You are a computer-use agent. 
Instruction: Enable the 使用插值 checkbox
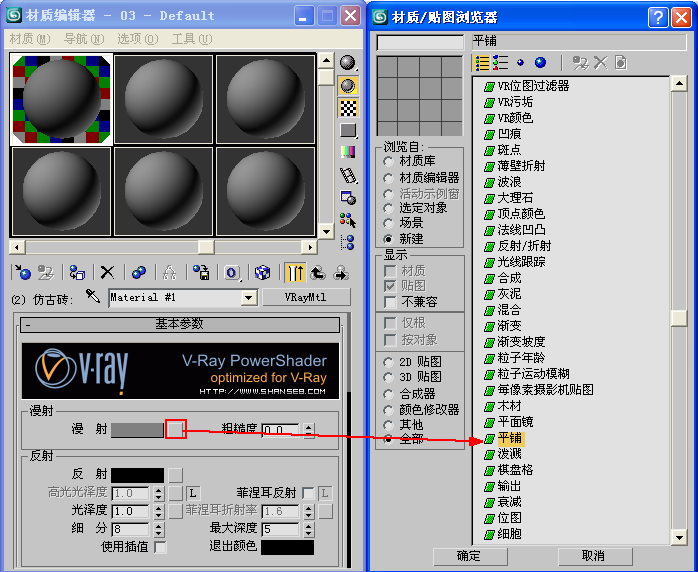[x=161, y=547]
